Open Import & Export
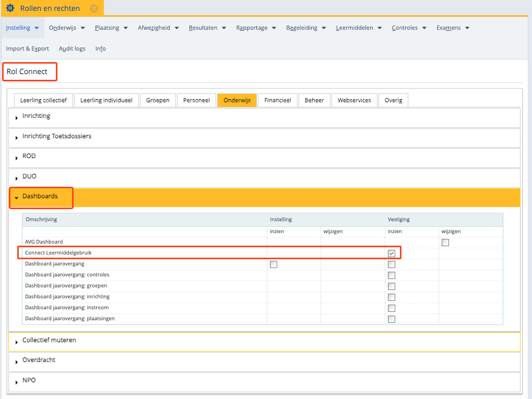 (x=27, y=49)
